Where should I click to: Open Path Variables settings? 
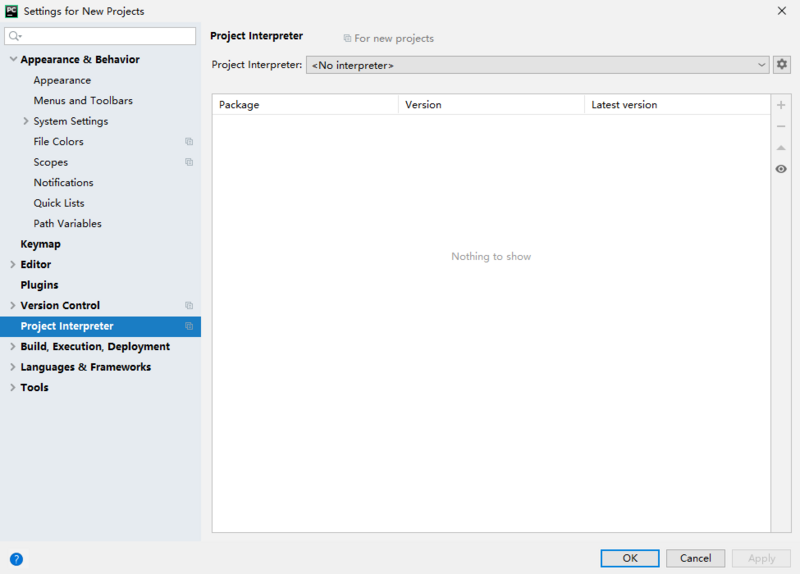click(67, 223)
